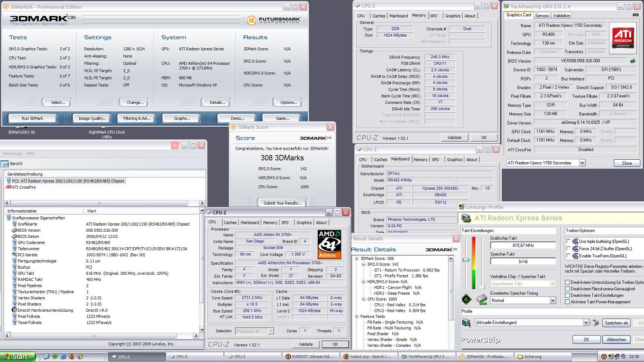Enable Use triple buffering (OpenGL) checkbox

pos(569,241)
